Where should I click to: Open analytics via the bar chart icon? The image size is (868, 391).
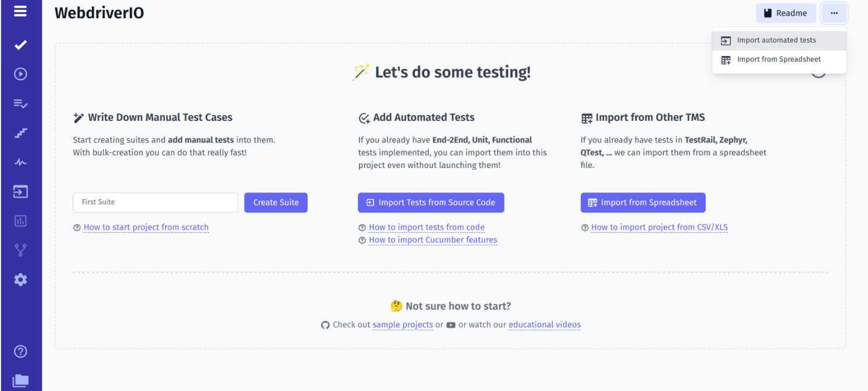(x=20, y=221)
